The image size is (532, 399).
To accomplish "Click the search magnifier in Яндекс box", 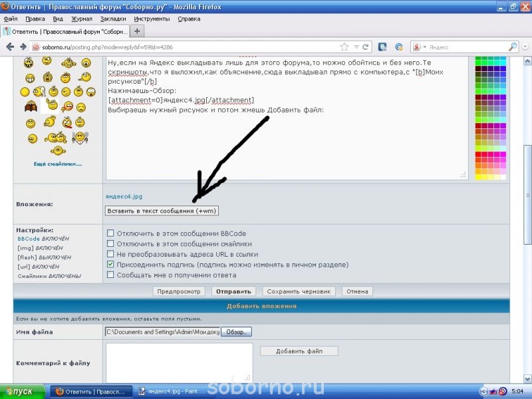I will point(513,47).
